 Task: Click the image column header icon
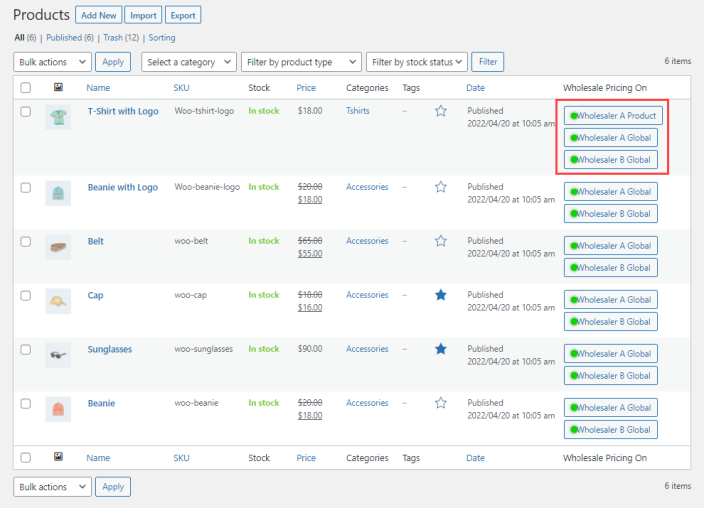point(58,88)
